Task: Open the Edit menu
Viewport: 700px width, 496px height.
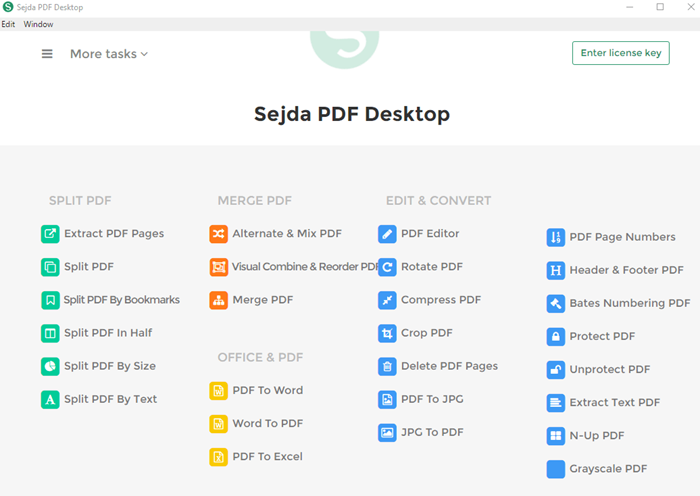Action: [x=8, y=24]
